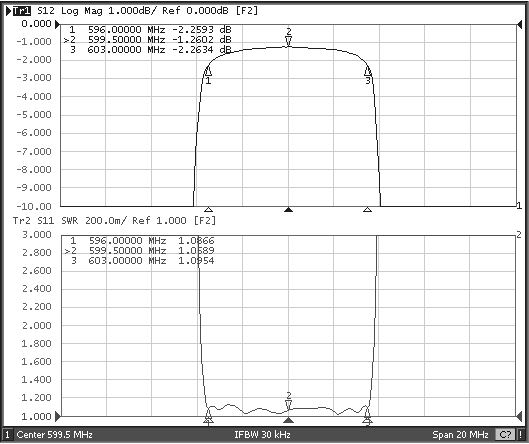Click the filled active marker triangle below the SWR plot

pyautogui.click(x=288, y=420)
